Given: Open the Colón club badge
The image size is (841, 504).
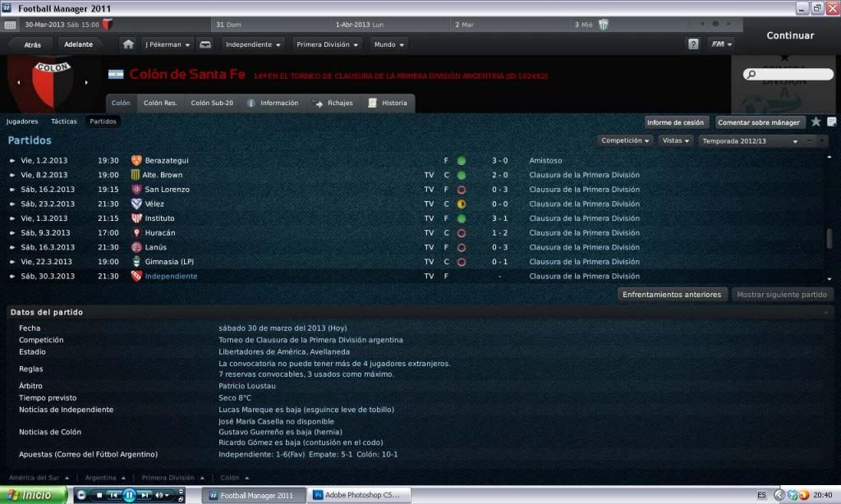Looking at the screenshot, I should click(x=52, y=85).
